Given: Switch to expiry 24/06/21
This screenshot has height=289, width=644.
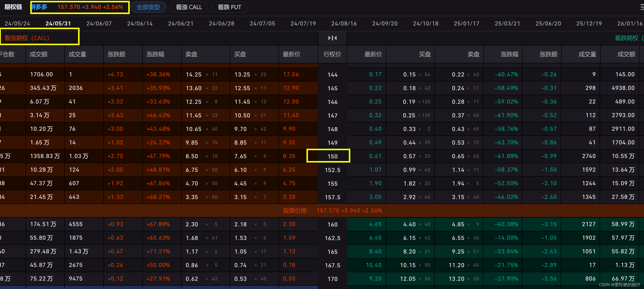Looking at the screenshot, I should pos(181,24).
